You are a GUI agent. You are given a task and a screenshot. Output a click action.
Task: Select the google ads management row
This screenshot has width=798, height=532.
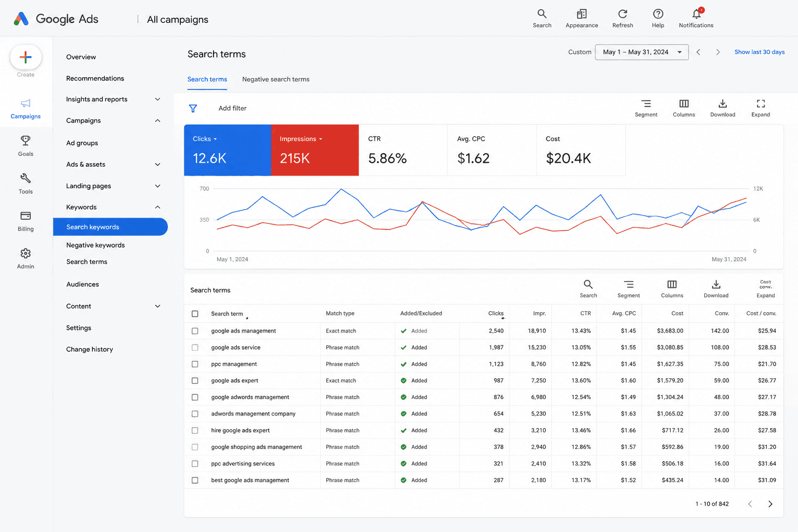click(x=195, y=331)
